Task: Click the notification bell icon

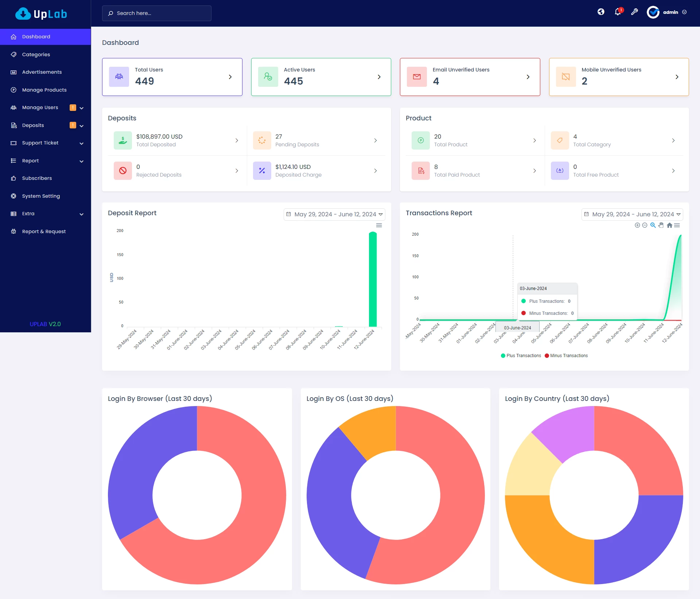Action: pyautogui.click(x=618, y=12)
